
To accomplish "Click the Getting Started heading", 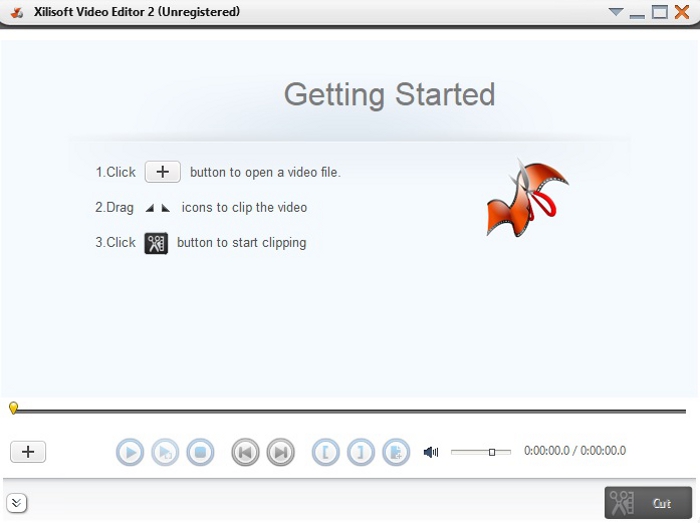I will 390,95.
